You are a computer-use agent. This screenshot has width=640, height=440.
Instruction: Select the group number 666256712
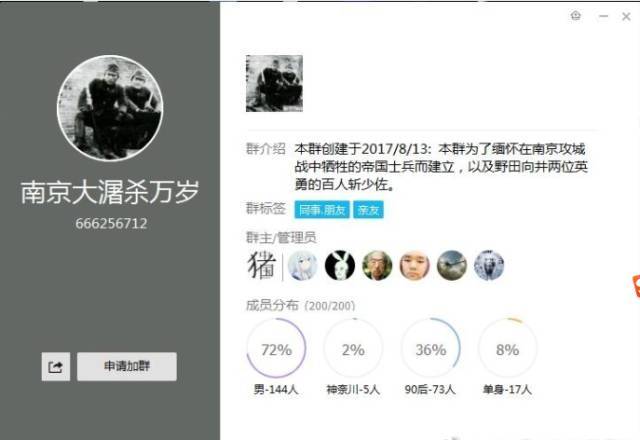(111, 223)
